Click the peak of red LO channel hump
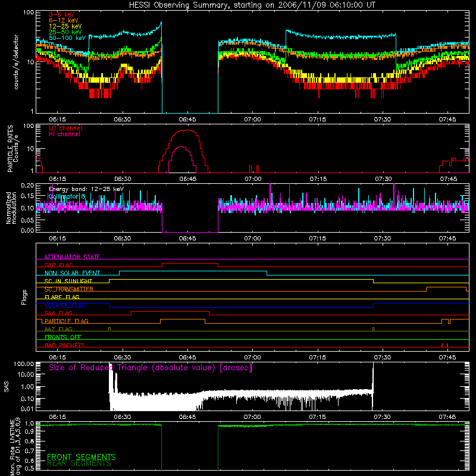 coord(186,130)
